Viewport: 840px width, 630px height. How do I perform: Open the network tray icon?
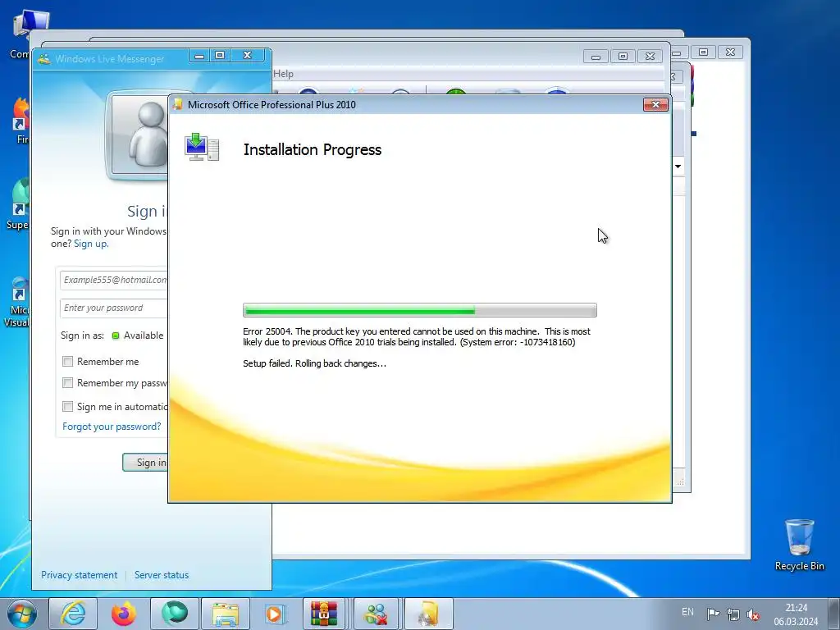tap(733, 614)
